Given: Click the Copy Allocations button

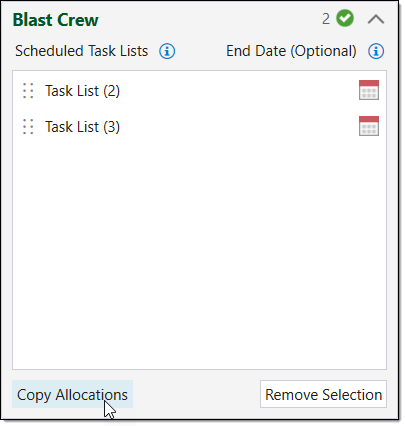Looking at the screenshot, I should [72, 394].
